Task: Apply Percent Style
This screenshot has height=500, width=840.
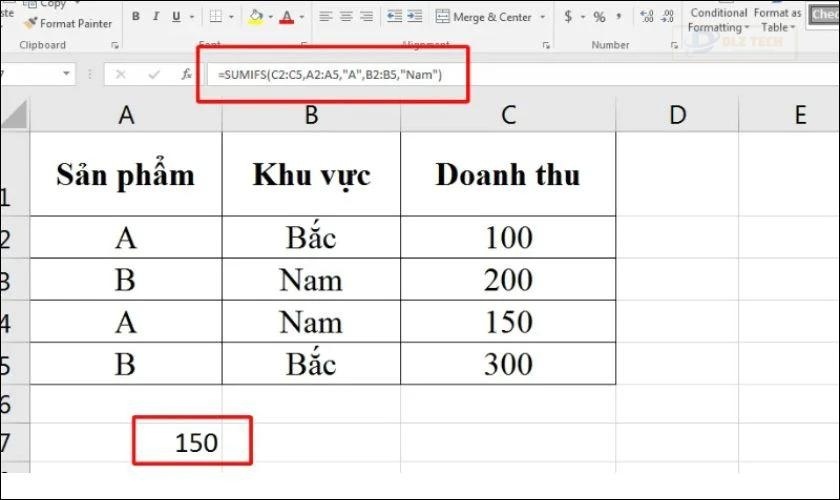Action: coord(599,17)
